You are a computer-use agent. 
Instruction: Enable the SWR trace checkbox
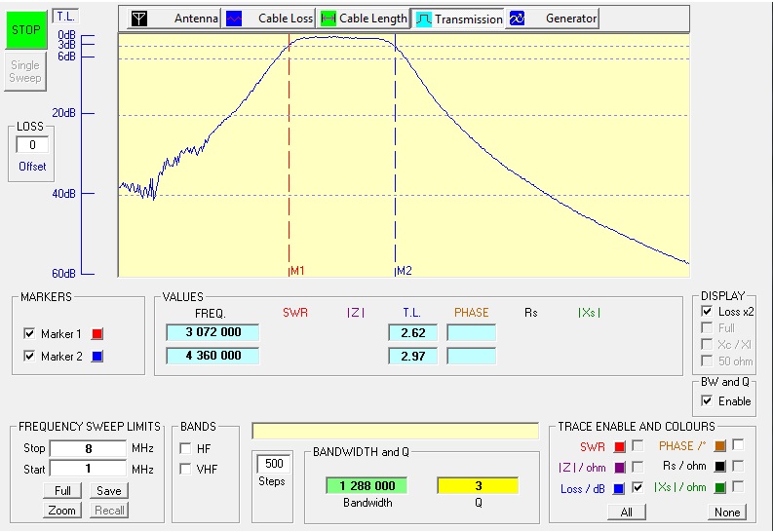[638, 446]
